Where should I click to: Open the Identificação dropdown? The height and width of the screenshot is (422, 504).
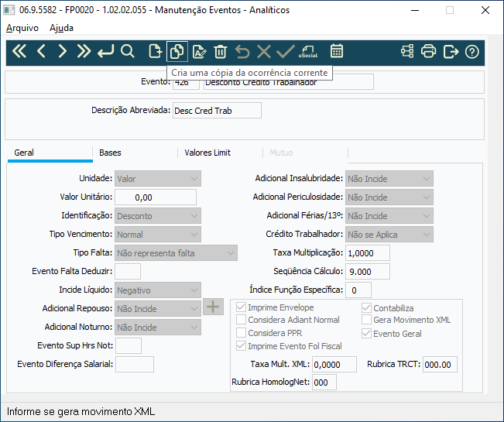coord(158,216)
